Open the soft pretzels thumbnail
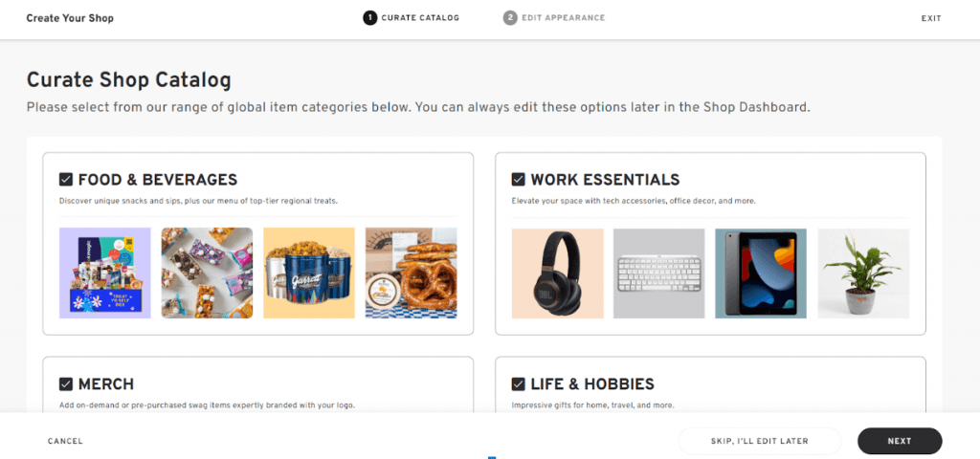Viewport: 980px width, 459px height. point(411,273)
